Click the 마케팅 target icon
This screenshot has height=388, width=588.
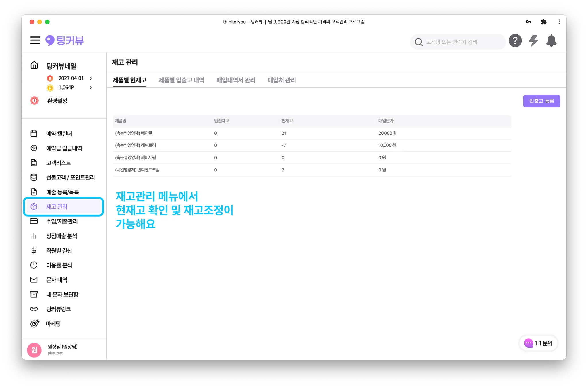(x=34, y=324)
